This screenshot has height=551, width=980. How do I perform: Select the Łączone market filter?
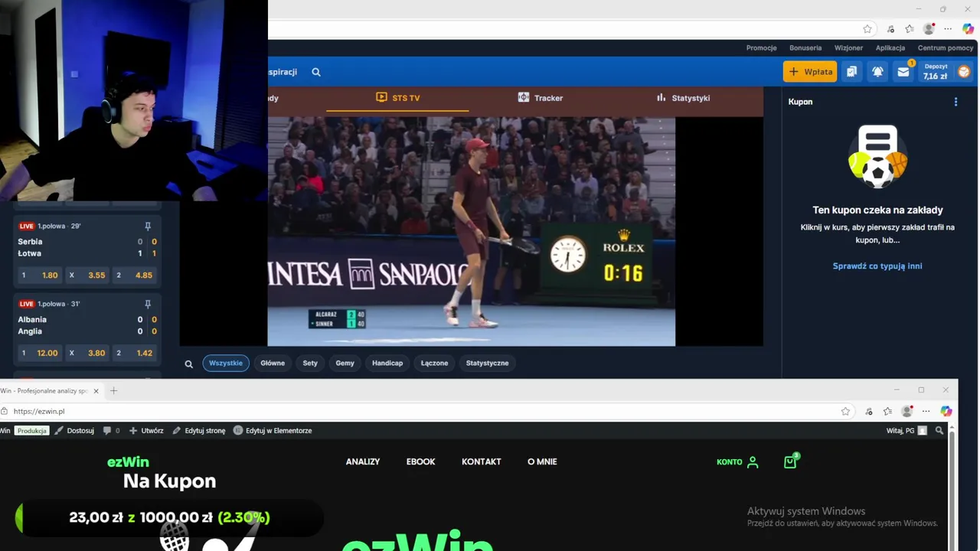coord(434,364)
